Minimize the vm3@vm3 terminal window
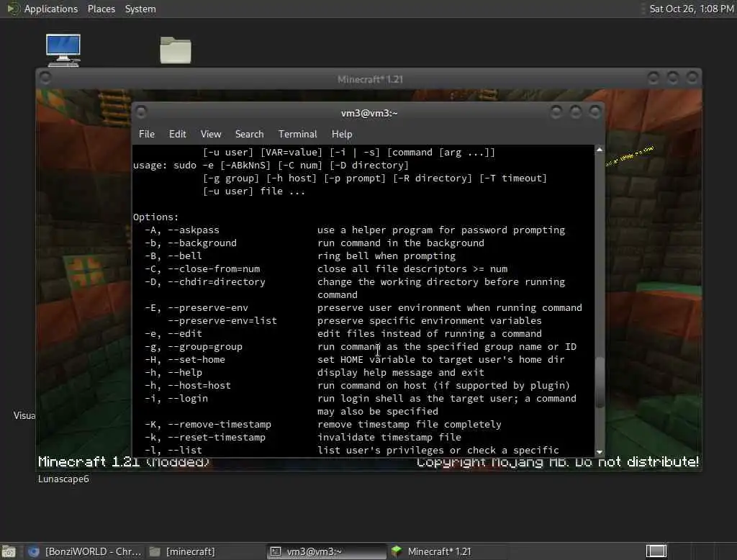This screenshot has width=737, height=560. pos(556,112)
